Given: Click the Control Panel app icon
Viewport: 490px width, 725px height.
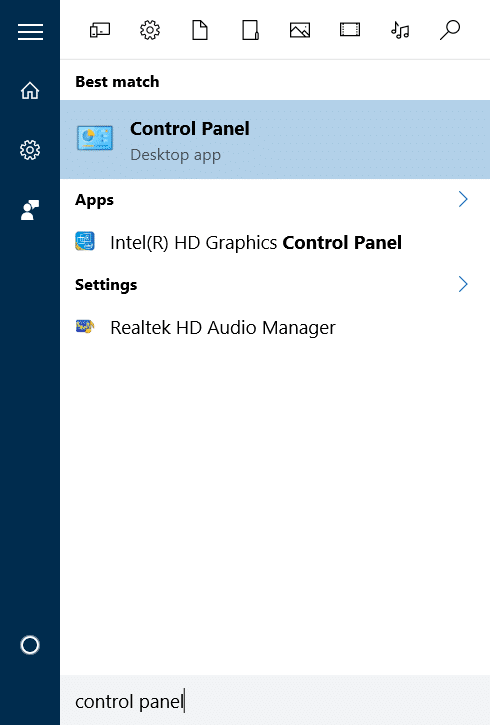Looking at the screenshot, I should (x=95, y=138).
